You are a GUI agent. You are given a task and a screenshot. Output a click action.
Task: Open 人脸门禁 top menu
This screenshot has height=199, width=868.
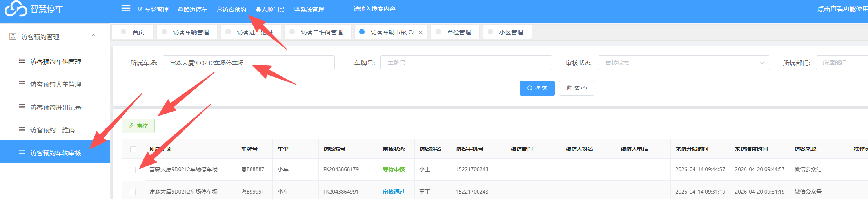(x=271, y=9)
